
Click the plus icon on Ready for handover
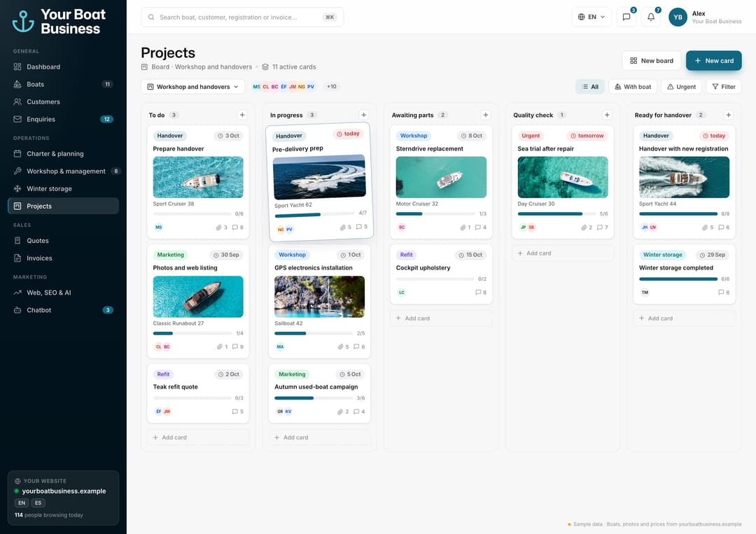tap(729, 115)
